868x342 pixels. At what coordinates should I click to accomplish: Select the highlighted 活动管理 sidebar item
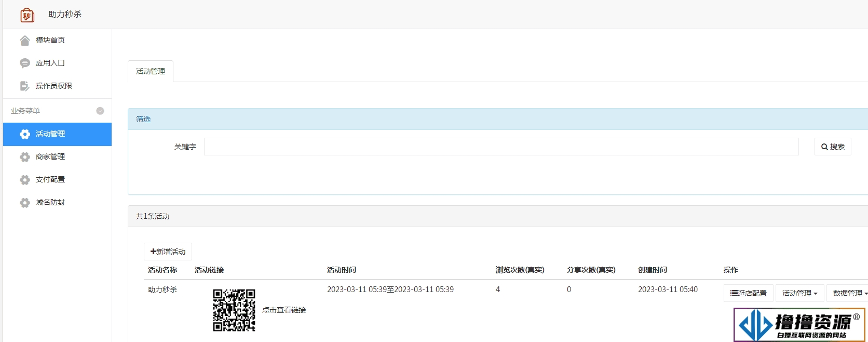[57, 134]
